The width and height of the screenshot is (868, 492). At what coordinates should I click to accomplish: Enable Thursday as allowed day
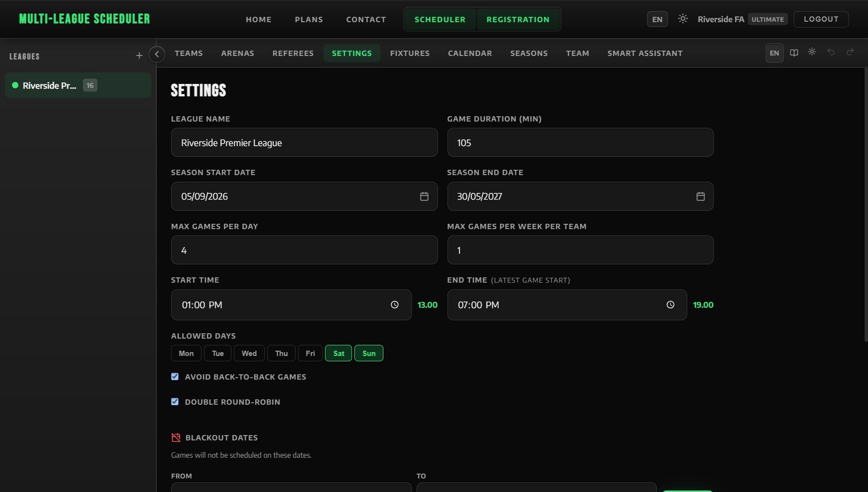point(282,353)
